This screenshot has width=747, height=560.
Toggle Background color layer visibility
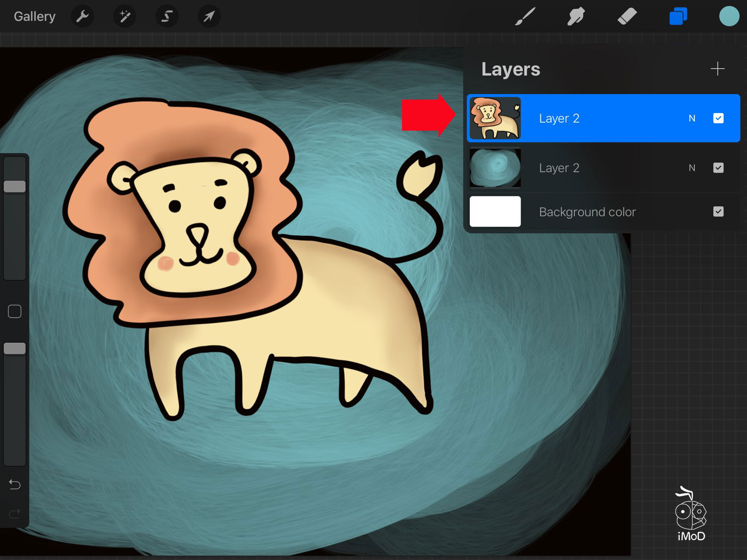point(718,212)
